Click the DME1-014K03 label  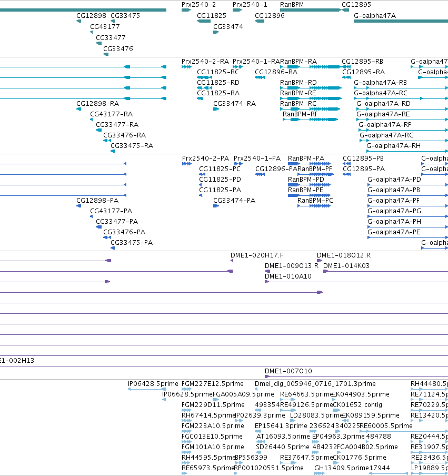(346, 265)
